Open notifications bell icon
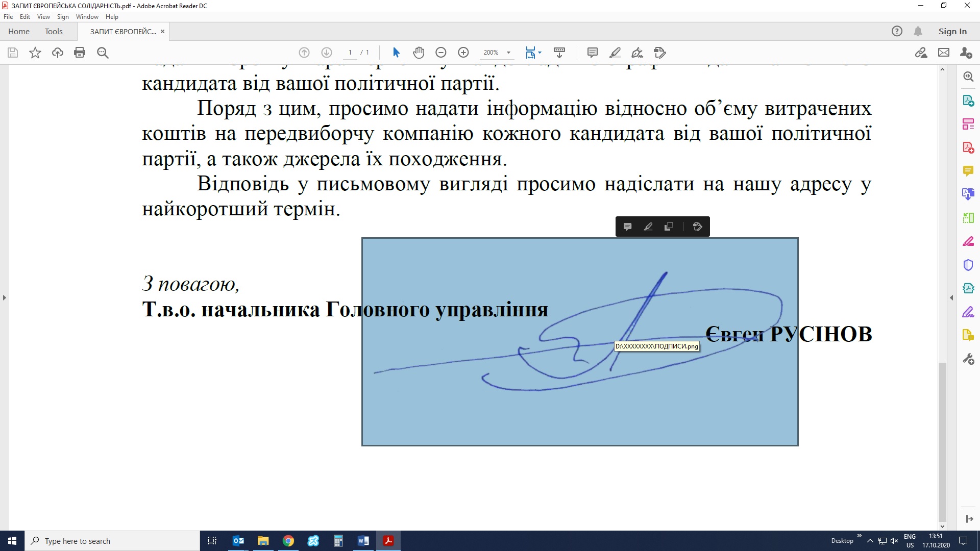The width and height of the screenshot is (980, 551). click(918, 31)
